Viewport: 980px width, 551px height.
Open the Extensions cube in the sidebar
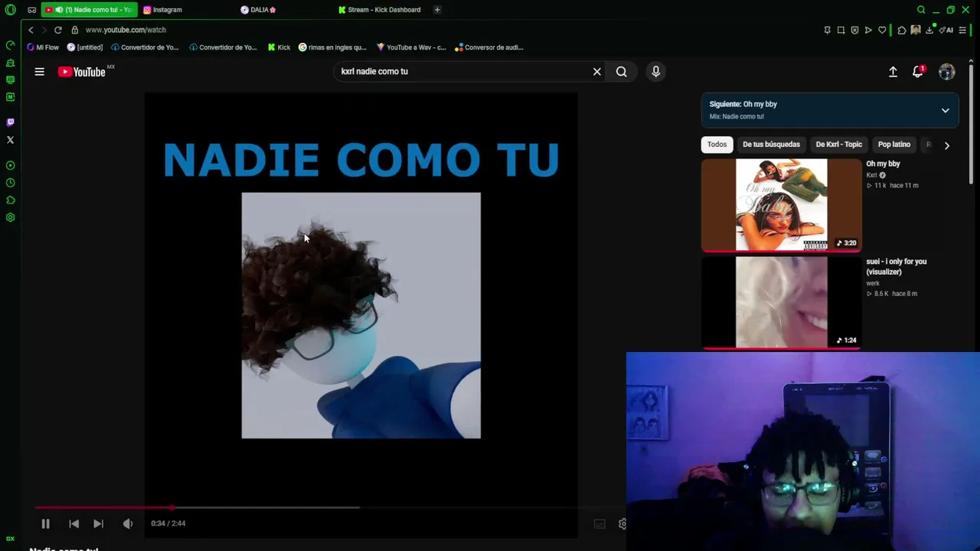pos(10,201)
